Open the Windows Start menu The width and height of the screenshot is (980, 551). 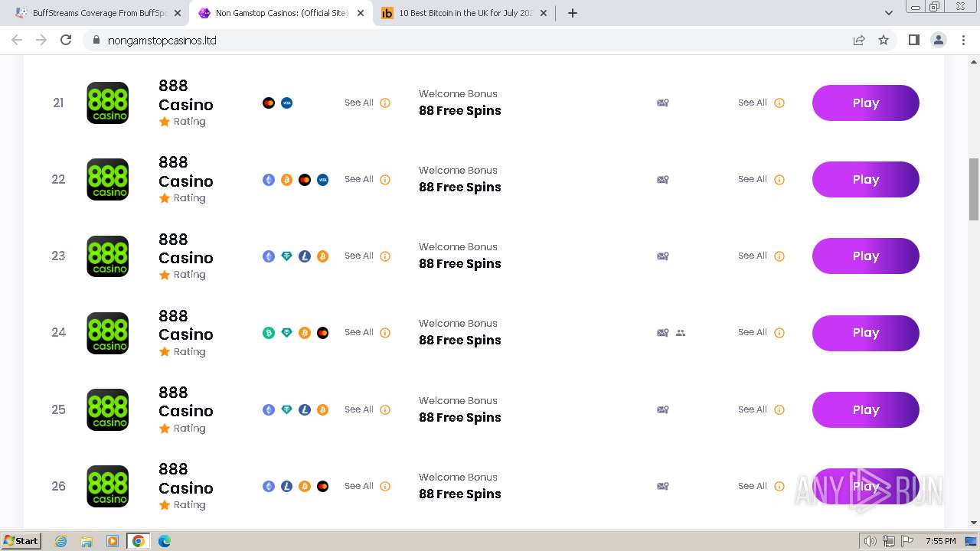(x=21, y=541)
